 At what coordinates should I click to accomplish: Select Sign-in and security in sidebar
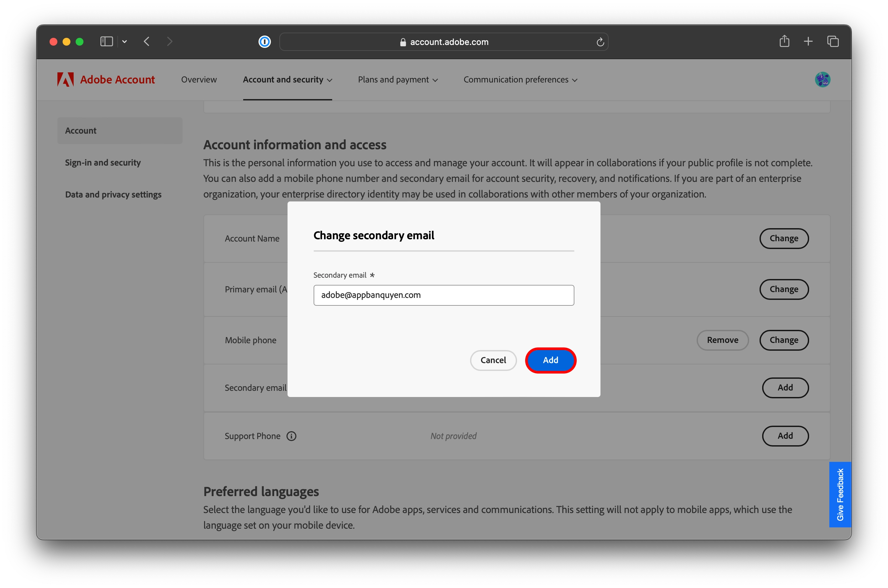pyautogui.click(x=103, y=162)
